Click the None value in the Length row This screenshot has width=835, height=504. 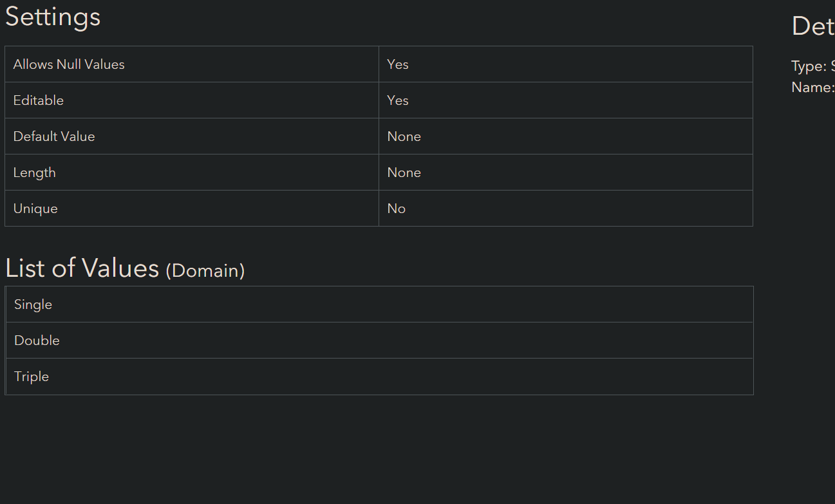pos(404,173)
